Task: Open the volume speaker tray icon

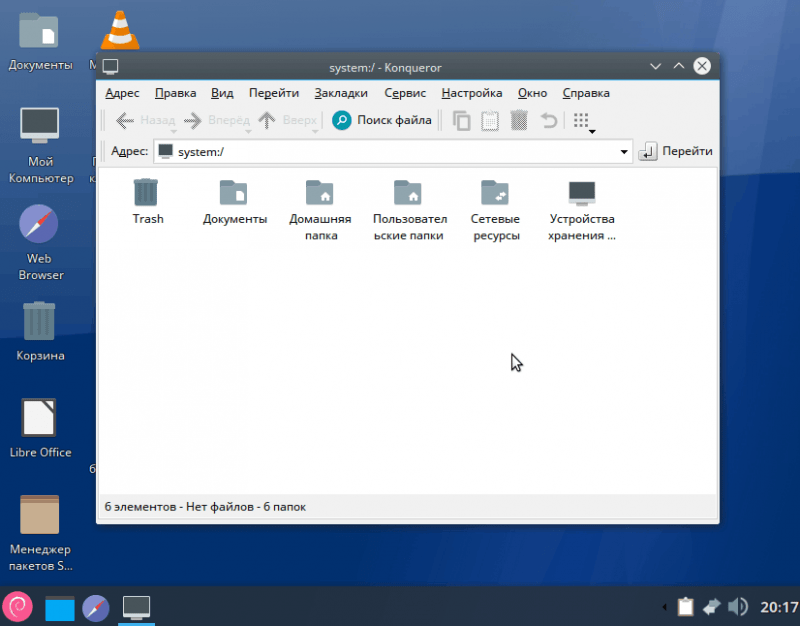Action: 738,607
